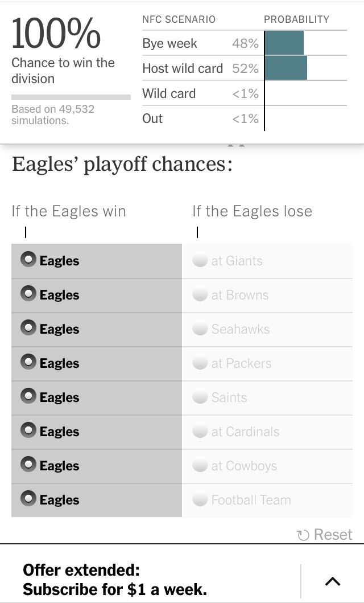Image resolution: width=364 pixels, height=603 pixels.
Task: Select the Football Team radio button
Action: click(x=200, y=500)
